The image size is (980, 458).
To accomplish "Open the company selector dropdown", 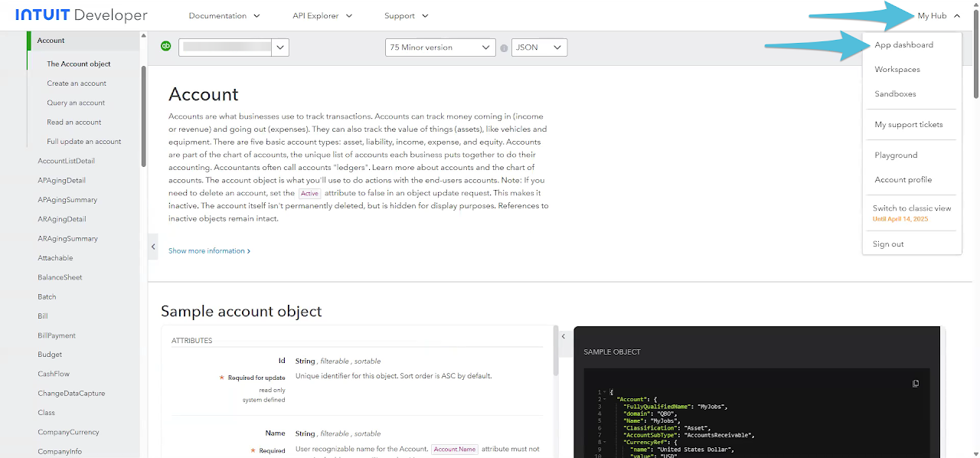I will pyautogui.click(x=280, y=47).
